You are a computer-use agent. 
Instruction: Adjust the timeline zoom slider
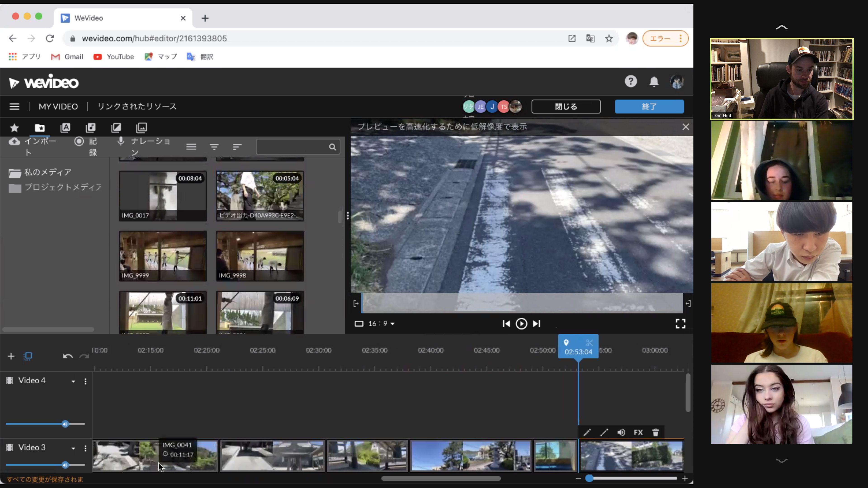[589, 479]
